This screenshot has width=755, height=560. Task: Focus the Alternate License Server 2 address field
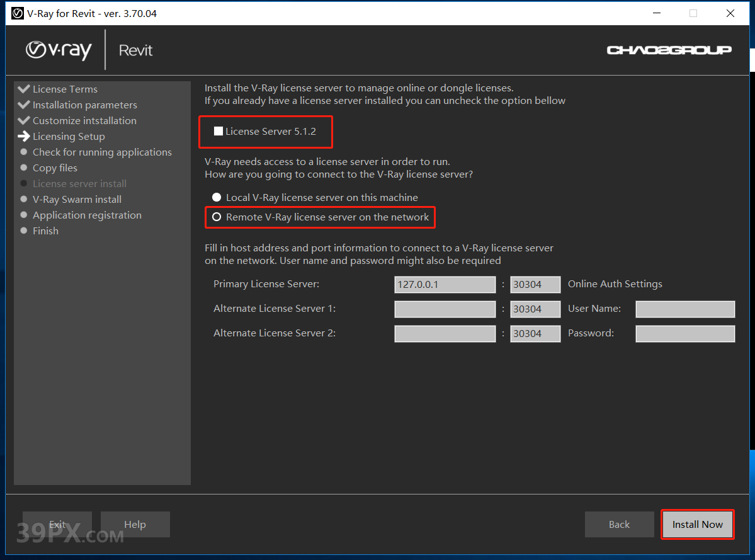445,334
